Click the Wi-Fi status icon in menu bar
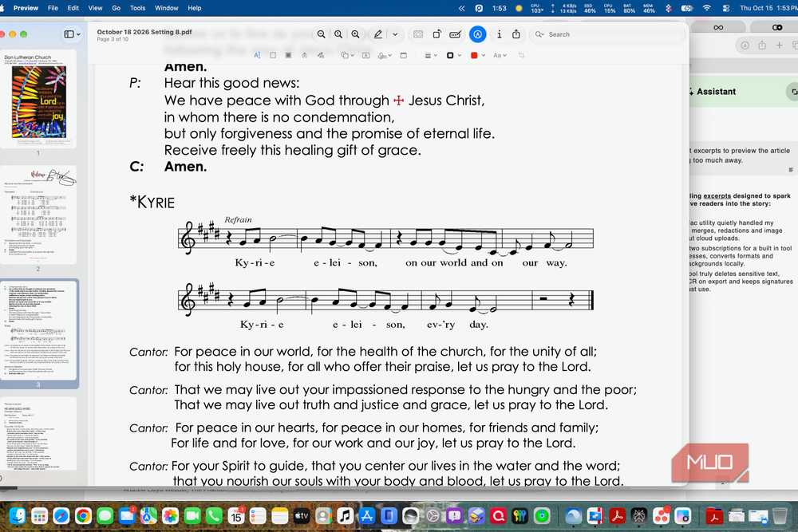Viewport: 798px width, 532px height. point(706,8)
